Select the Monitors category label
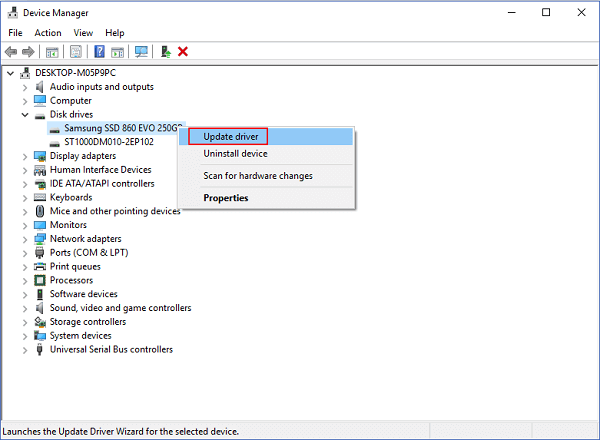The image size is (600, 440). pyautogui.click(x=68, y=225)
